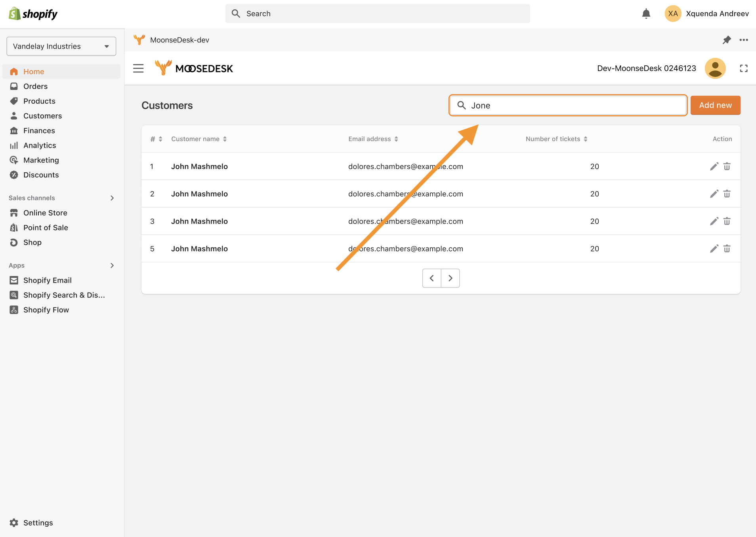This screenshot has width=756, height=537.
Task: Click the Xquenda Andreev account name
Action: [x=717, y=14]
